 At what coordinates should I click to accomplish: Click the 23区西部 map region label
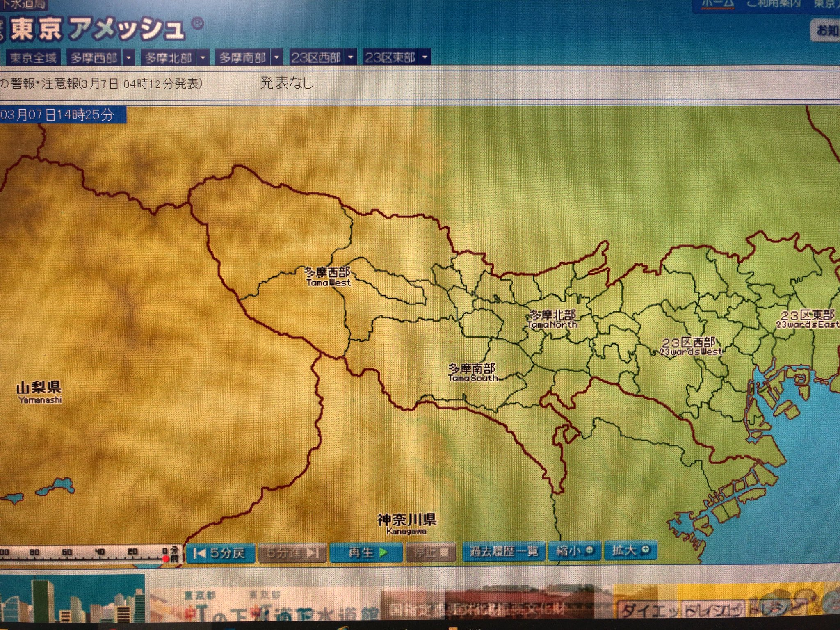tap(689, 346)
